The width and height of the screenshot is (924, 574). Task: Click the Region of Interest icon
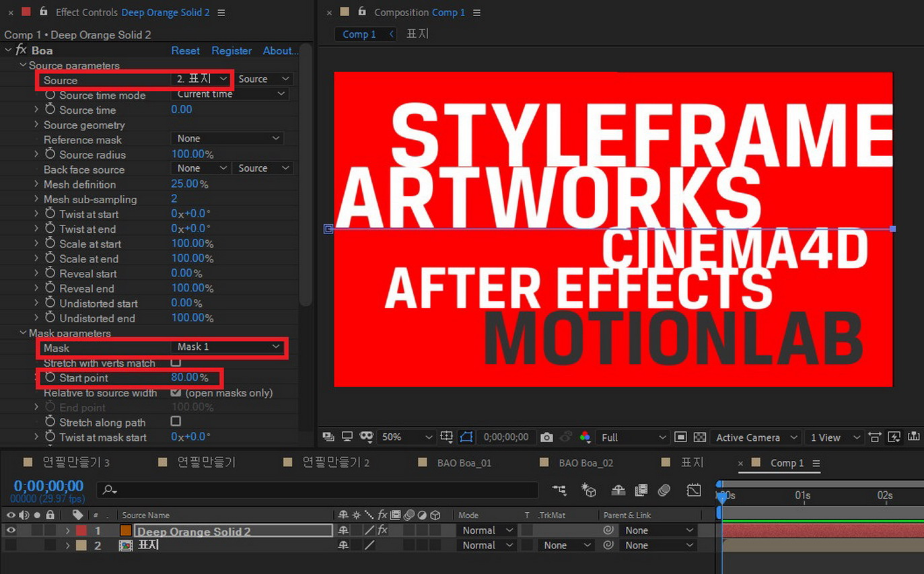(680, 437)
